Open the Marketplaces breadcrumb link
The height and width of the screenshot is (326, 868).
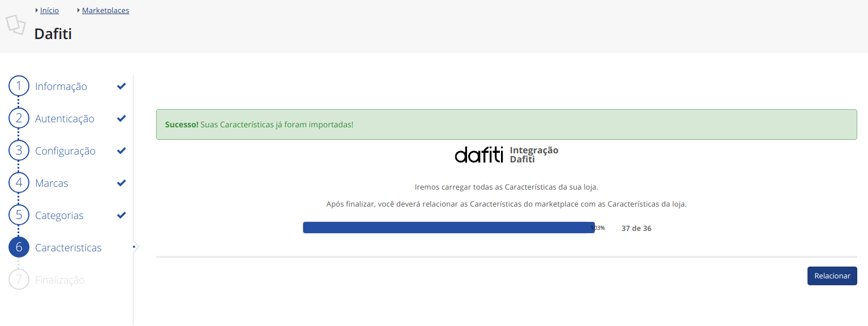click(x=105, y=10)
